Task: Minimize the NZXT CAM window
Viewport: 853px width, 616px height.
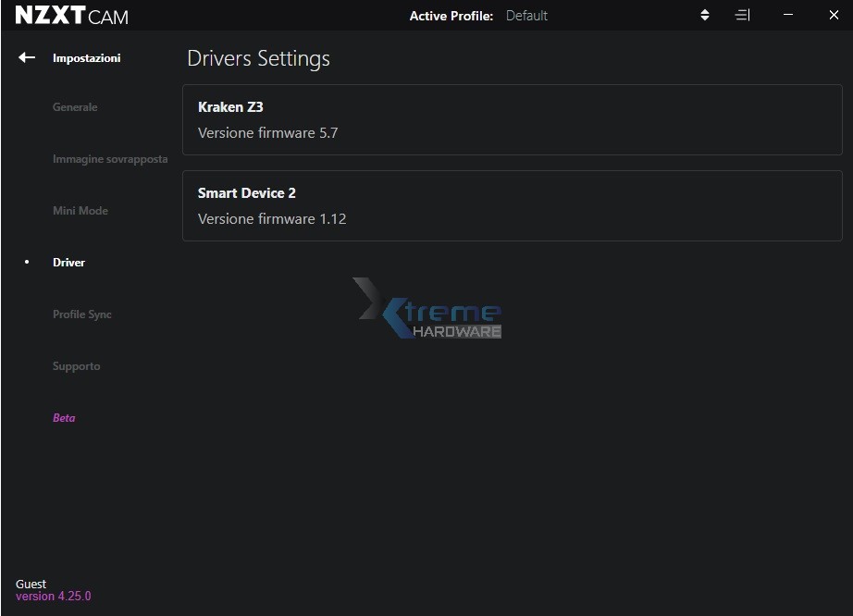Action: coord(788,16)
